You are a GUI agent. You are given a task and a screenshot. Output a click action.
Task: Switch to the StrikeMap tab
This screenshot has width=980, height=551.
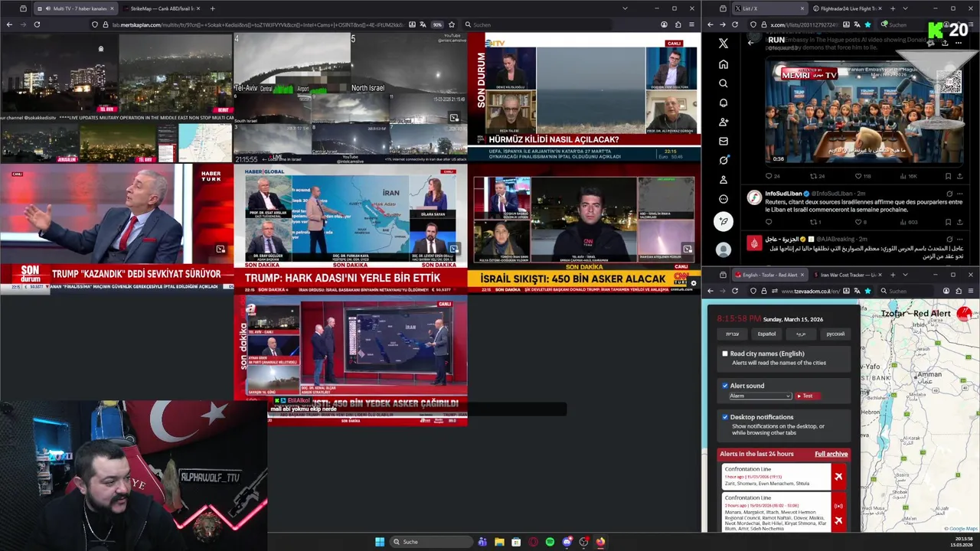(162, 8)
